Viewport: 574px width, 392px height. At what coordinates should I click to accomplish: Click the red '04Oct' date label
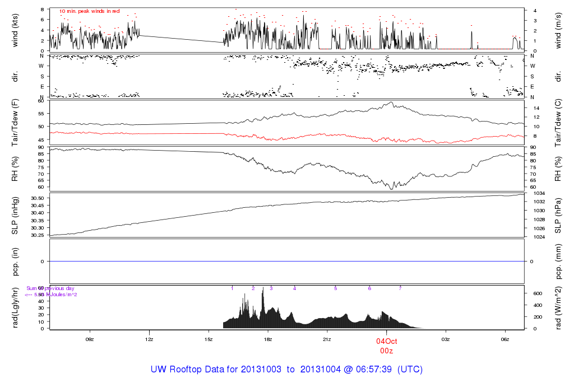click(x=387, y=341)
